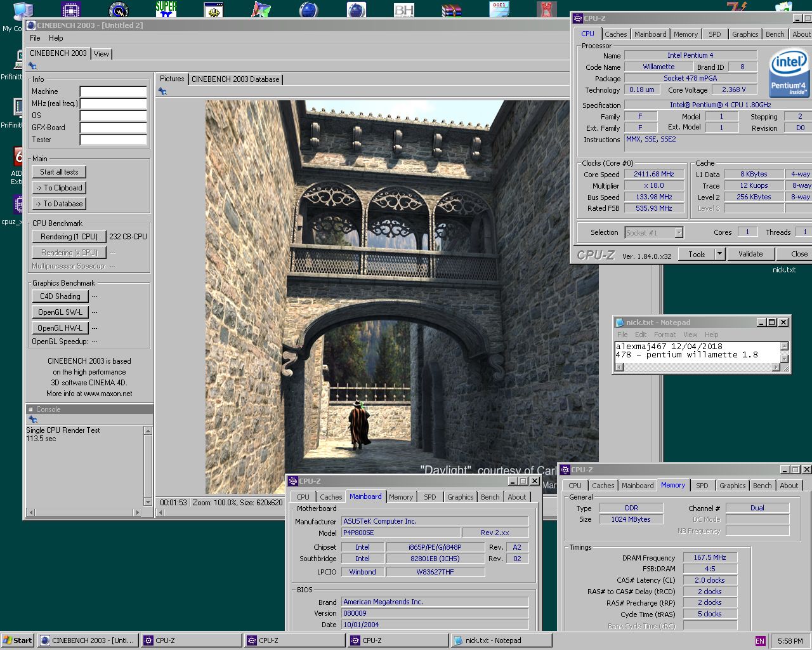The width and height of the screenshot is (812, 650).
Task: Click the taskbar clock showing 5:58 PM
Action: tap(790, 641)
